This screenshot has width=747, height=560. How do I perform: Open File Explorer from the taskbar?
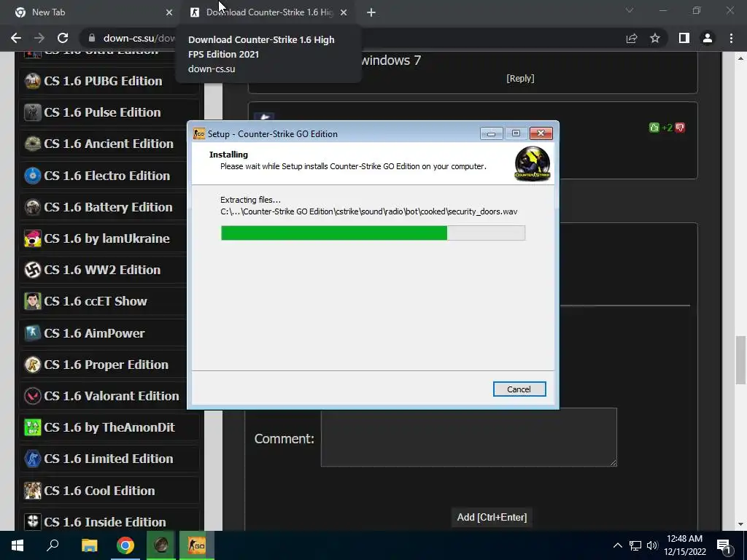pos(89,545)
